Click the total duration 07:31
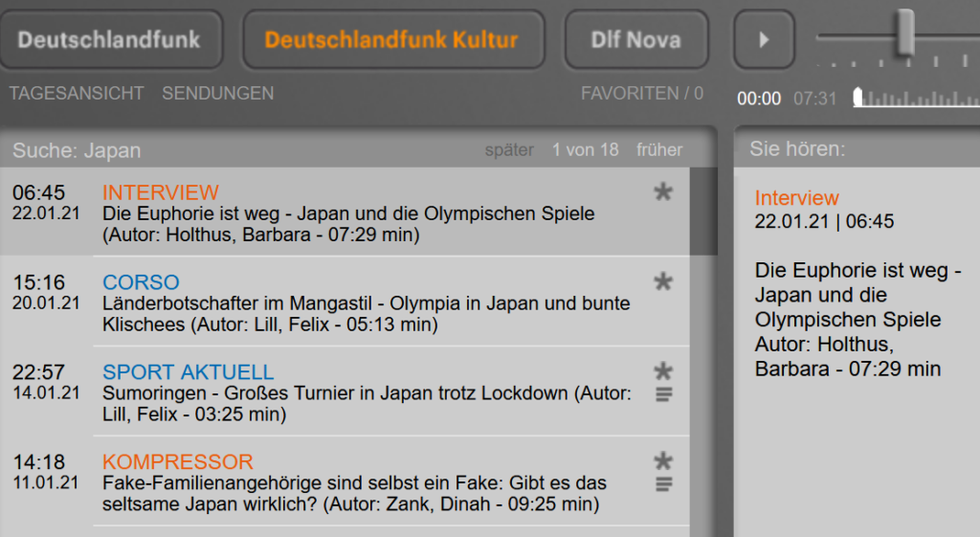This screenshot has width=980, height=537. click(815, 99)
